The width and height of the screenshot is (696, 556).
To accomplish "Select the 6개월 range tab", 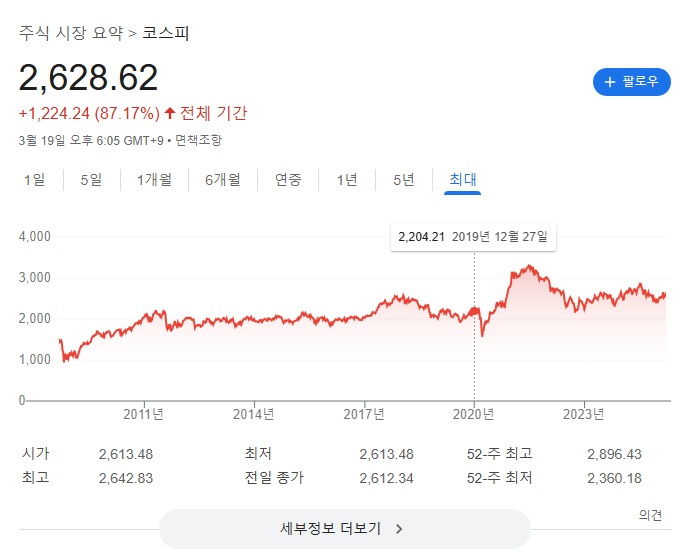I will (x=223, y=180).
